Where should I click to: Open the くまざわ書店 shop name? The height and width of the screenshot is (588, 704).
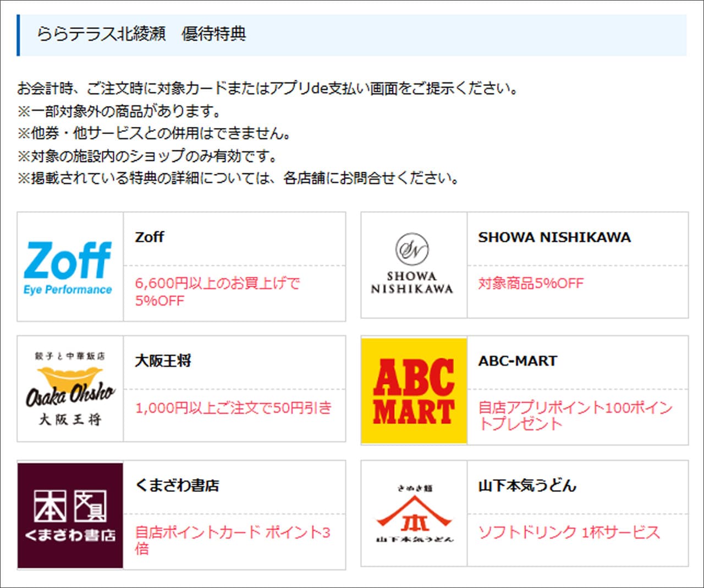pyautogui.click(x=177, y=485)
